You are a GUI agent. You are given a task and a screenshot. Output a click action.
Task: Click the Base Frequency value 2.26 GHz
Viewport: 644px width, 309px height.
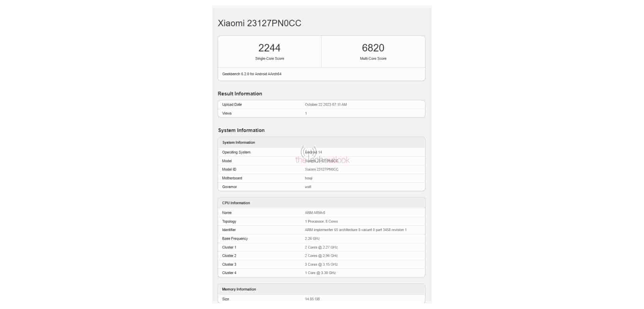pos(312,239)
